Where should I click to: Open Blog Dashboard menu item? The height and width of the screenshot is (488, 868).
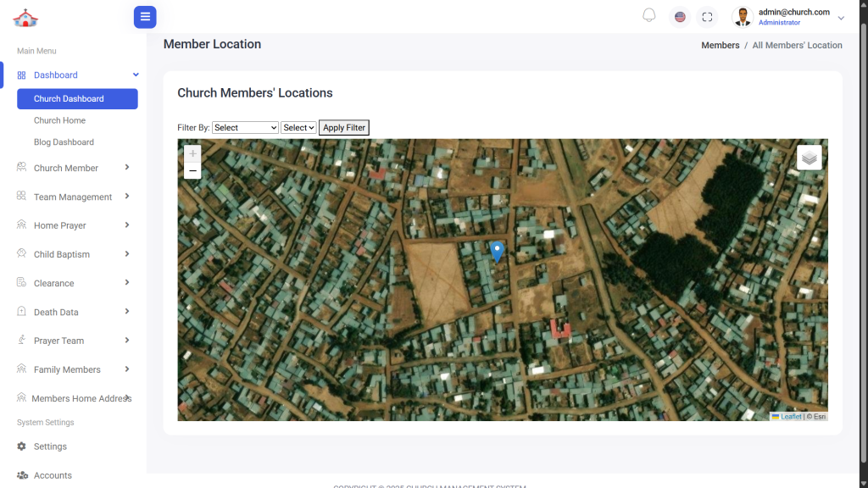64,142
